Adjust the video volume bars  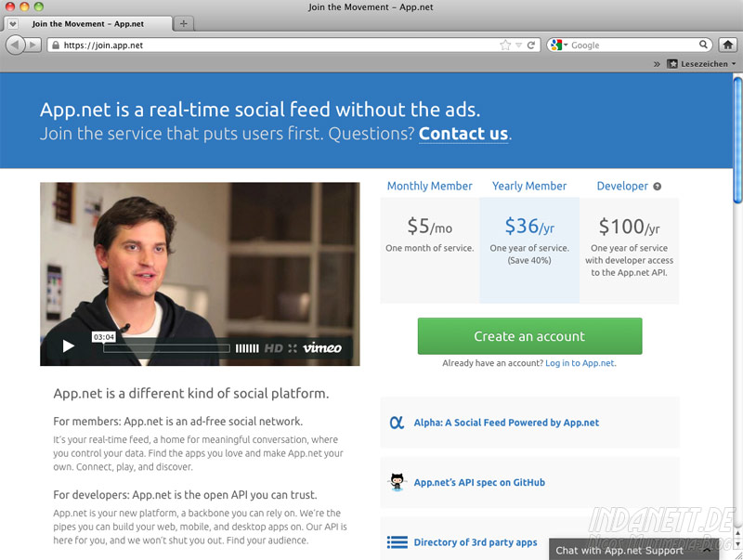(x=247, y=348)
